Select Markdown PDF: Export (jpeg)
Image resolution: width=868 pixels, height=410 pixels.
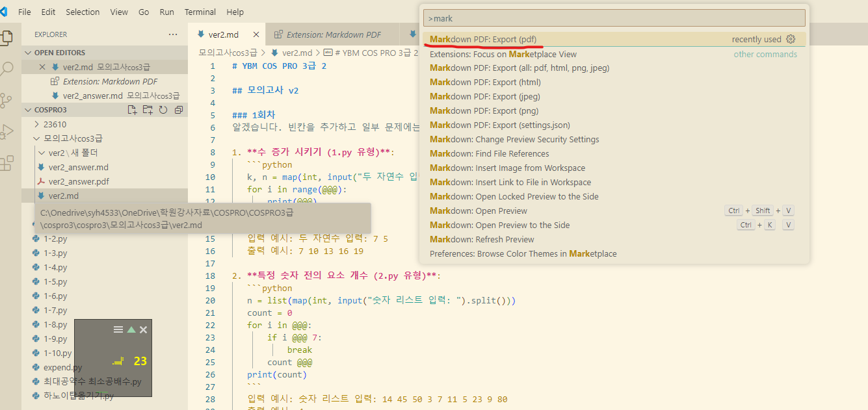(x=614, y=96)
